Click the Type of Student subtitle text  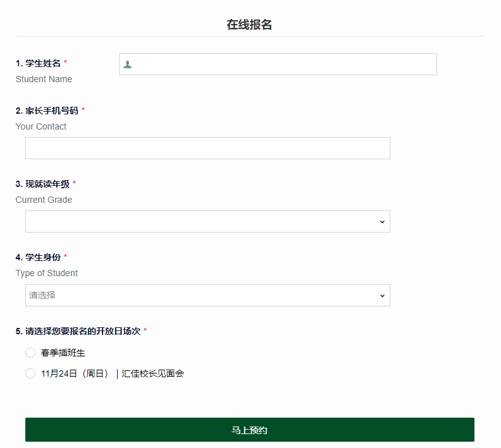47,273
